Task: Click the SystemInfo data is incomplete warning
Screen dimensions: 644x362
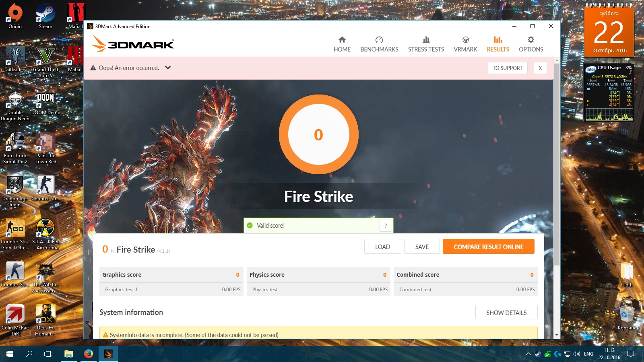Action: point(318,333)
